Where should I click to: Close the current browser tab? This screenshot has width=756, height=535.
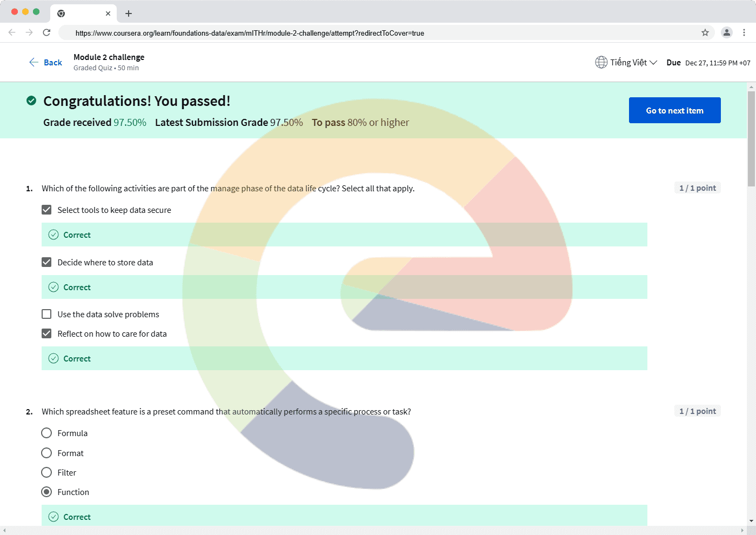pyautogui.click(x=108, y=14)
